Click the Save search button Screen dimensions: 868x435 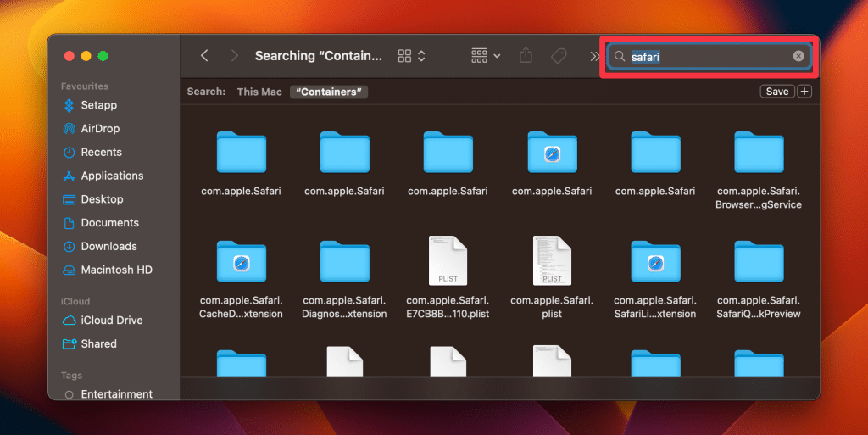coord(776,92)
